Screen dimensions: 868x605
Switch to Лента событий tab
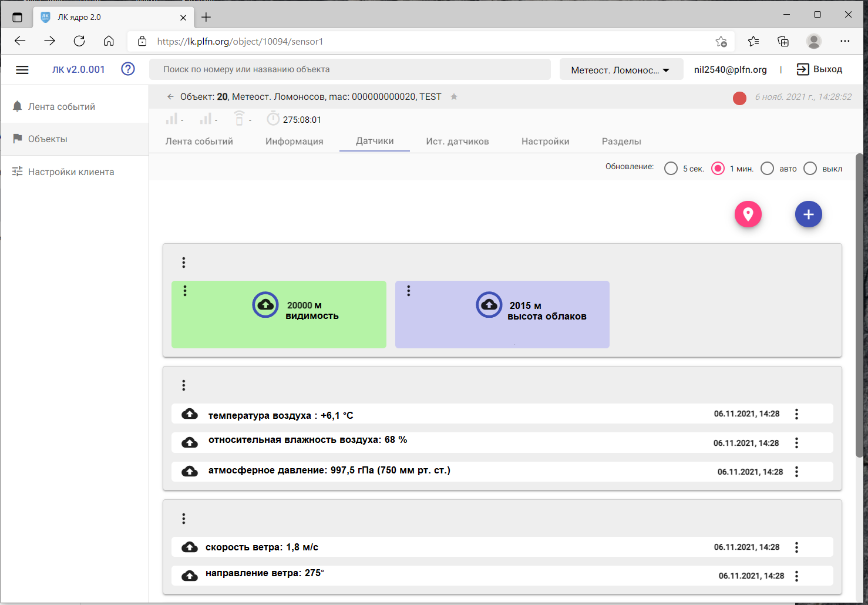click(x=199, y=142)
